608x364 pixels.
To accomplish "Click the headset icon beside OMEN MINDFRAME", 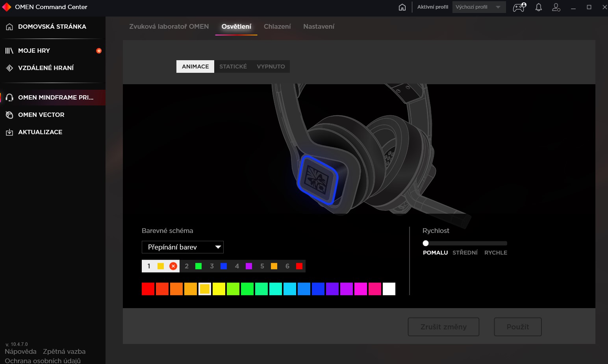I will [x=9, y=98].
